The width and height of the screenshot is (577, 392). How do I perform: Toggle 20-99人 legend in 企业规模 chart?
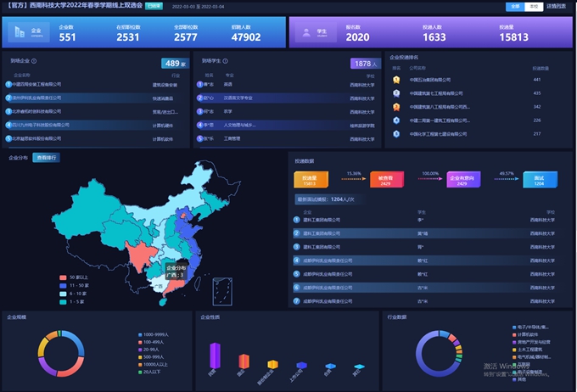pyautogui.click(x=148, y=350)
